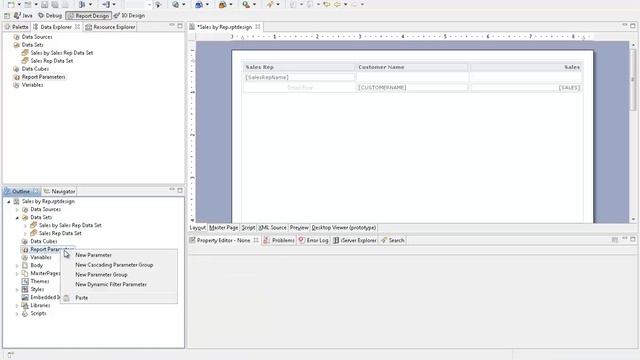Select Data Sources in Data Explorer
The width and height of the screenshot is (640, 360).
pos(37,37)
